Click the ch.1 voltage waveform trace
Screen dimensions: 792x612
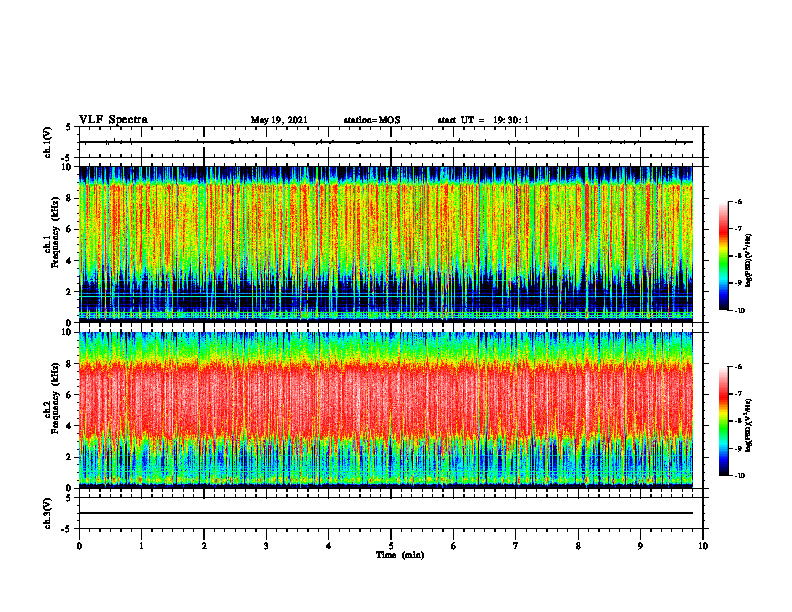point(386,142)
